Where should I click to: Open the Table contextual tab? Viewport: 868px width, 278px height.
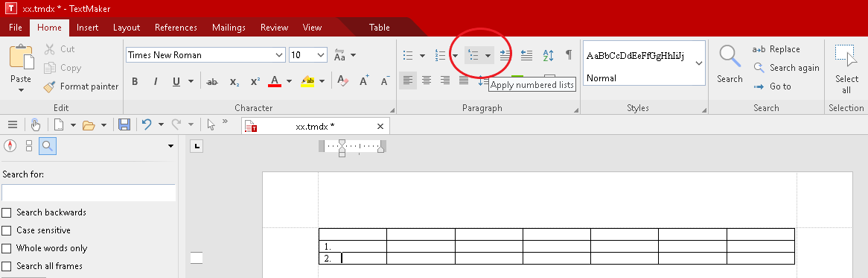click(379, 27)
